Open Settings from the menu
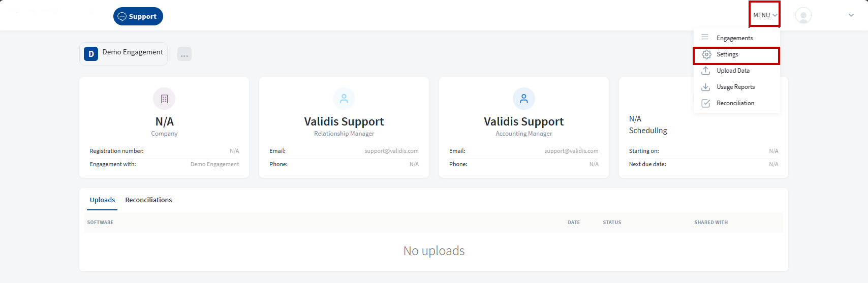This screenshot has width=868, height=283. pos(737,54)
